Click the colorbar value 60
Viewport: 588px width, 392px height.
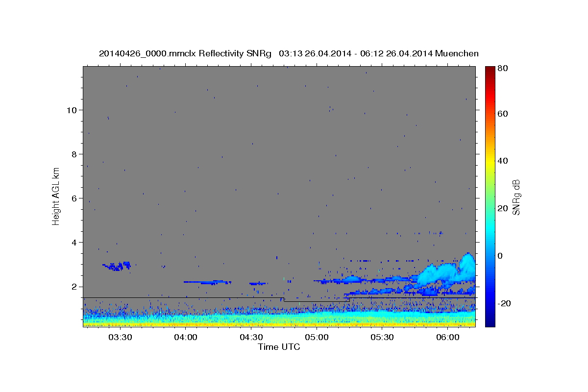point(503,114)
